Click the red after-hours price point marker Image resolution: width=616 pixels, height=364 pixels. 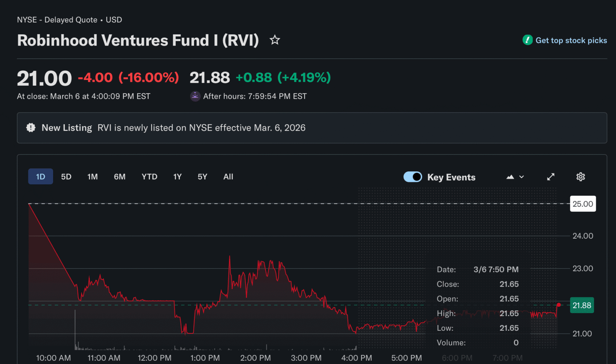coord(559,305)
